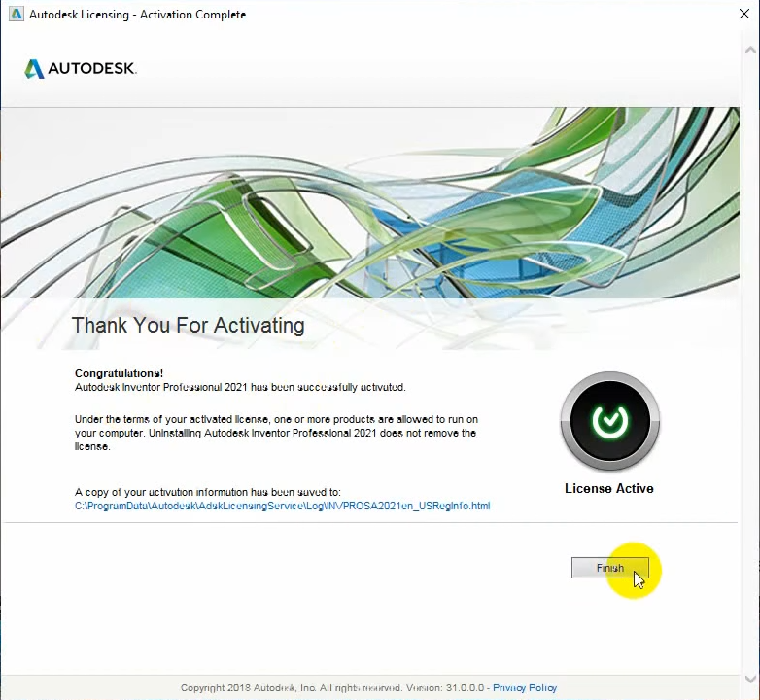Click the AUTODESK wordmark text in the header

click(x=93, y=69)
